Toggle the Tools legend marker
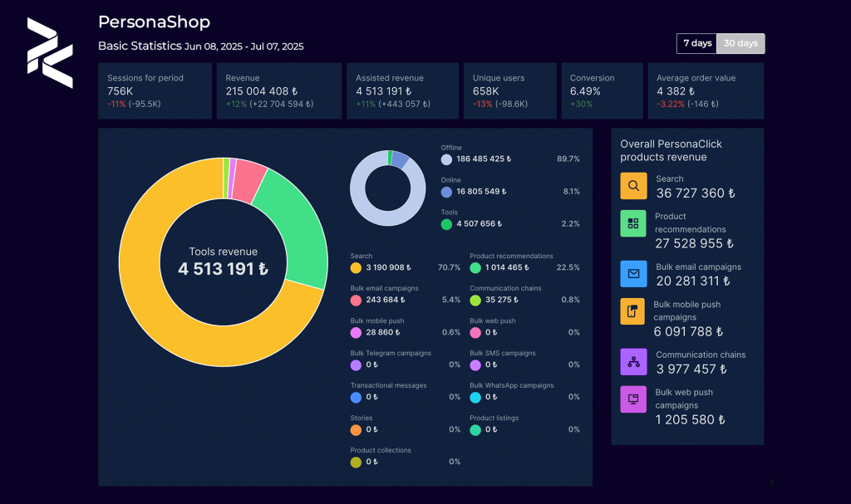851x504 pixels. (x=445, y=223)
